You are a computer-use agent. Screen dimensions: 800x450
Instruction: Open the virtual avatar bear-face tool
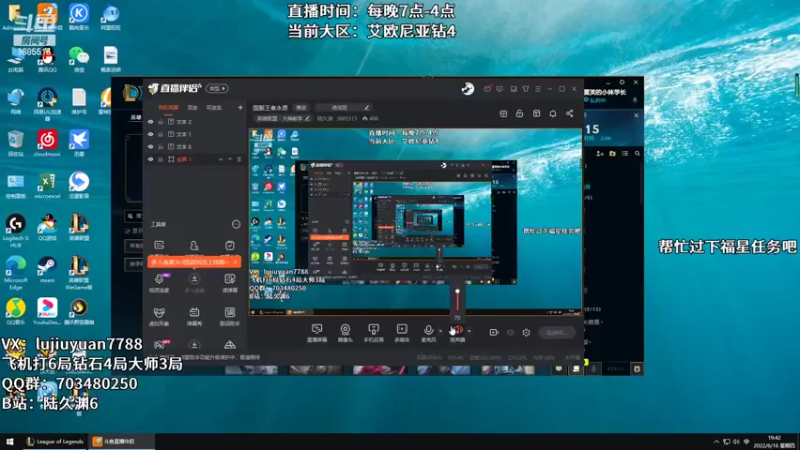159,316
